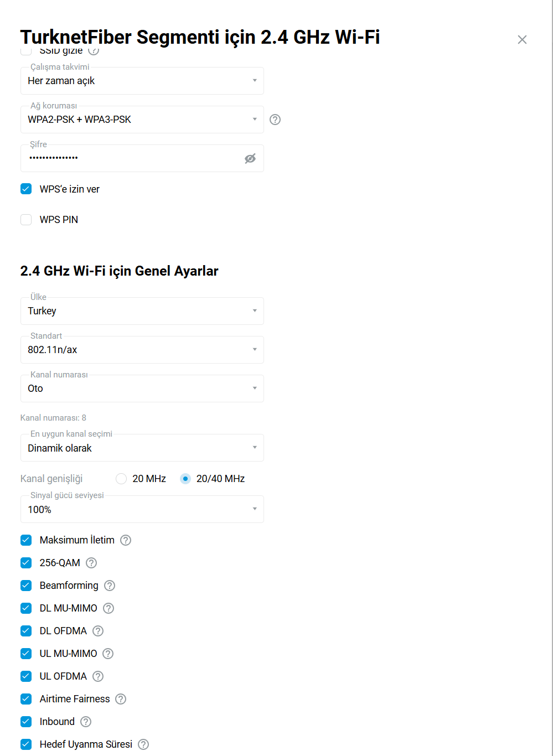The height and width of the screenshot is (756, 553).
Task: Click the 'Kanal numarası: 8' status text
Action: point(53,418)
